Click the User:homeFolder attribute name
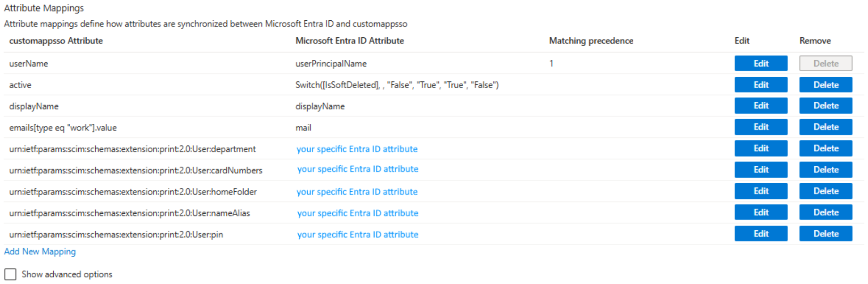 tap(133, 192)
